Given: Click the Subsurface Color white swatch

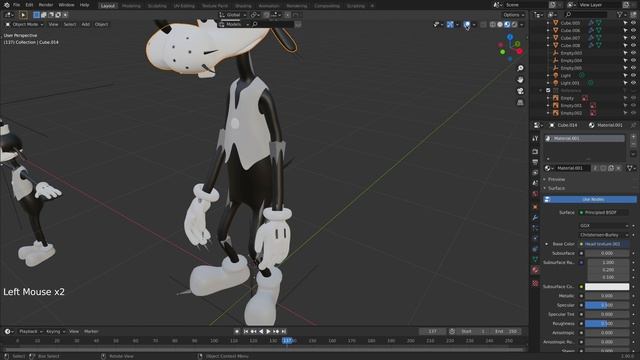Looking at the screenshot, I should point(607,287).
